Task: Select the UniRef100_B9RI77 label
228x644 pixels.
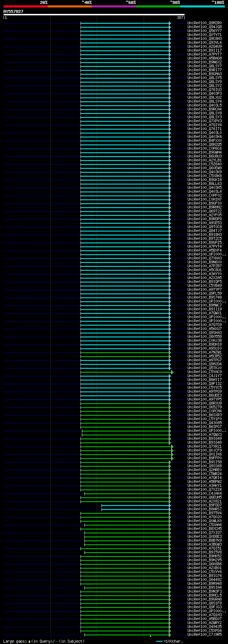Action: tap(204, 70)
